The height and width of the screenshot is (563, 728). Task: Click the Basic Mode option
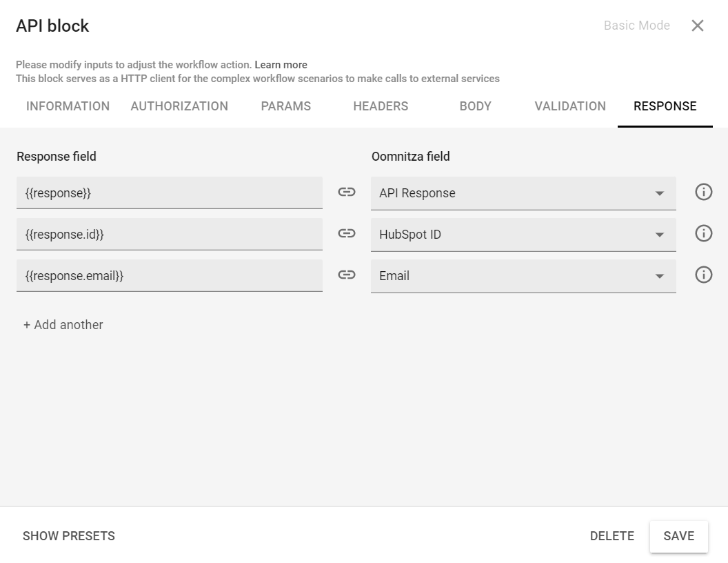tap(636, 26)
